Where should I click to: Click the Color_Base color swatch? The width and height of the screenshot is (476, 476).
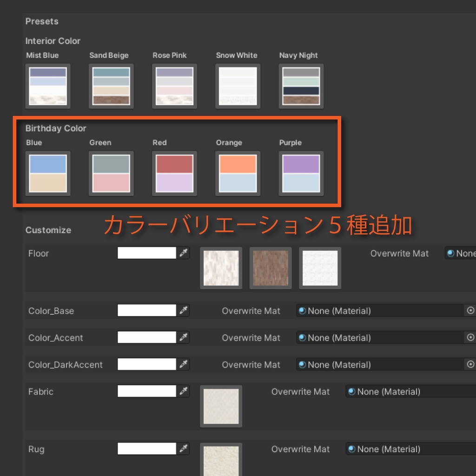point(147,311)
